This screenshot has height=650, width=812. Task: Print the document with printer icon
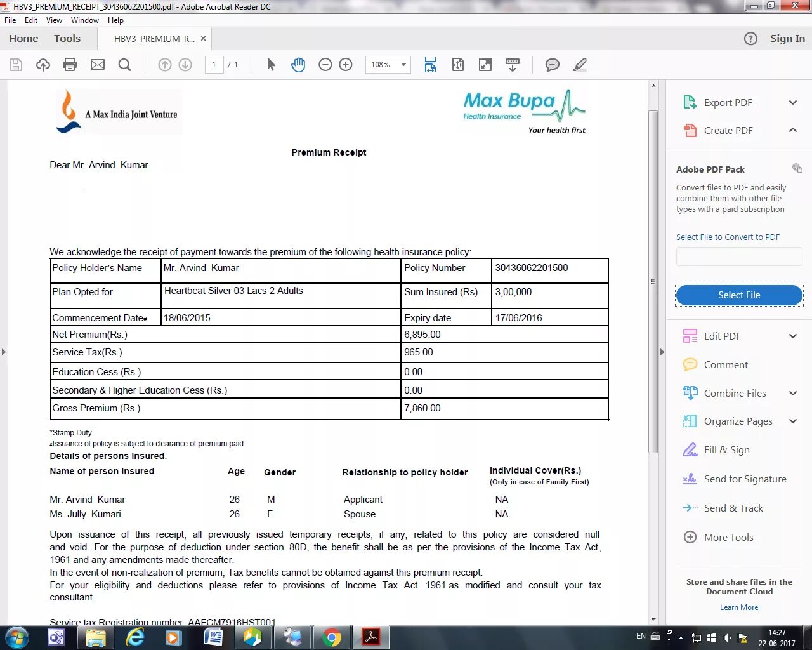click(70, 65)
